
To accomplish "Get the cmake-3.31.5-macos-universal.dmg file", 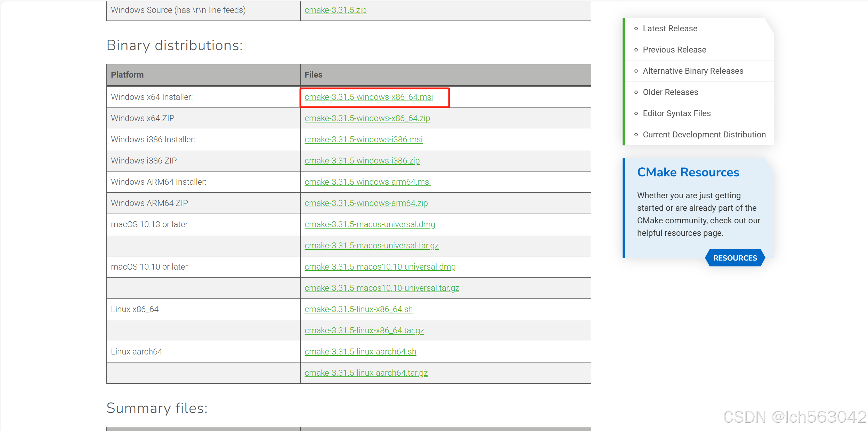I will click(370, 224).
